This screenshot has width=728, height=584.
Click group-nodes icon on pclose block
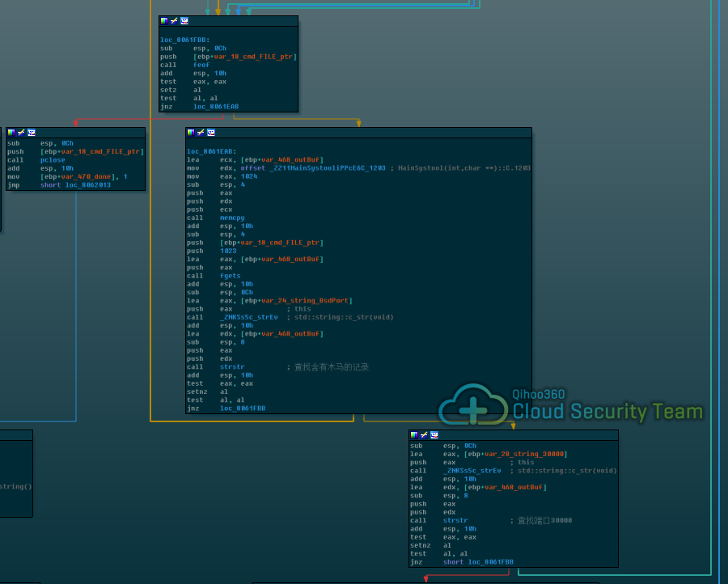[x=32, y=132]
